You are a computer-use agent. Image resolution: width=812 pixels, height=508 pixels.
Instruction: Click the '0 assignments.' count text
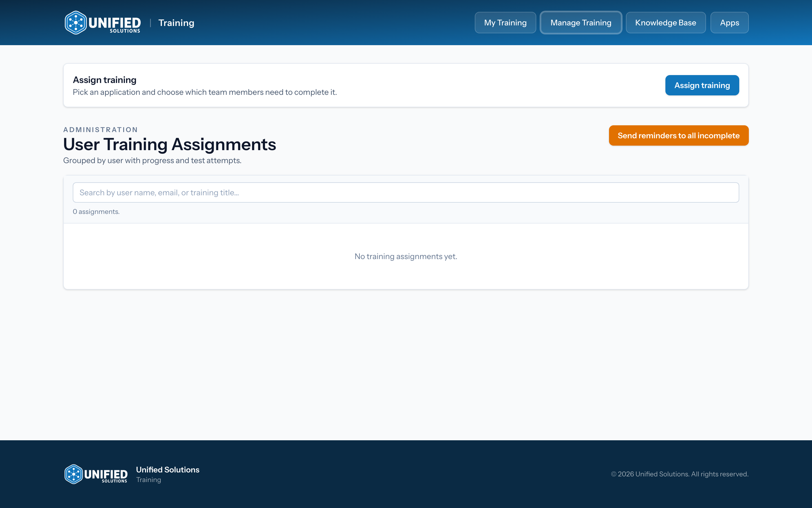tap(96, 212)
